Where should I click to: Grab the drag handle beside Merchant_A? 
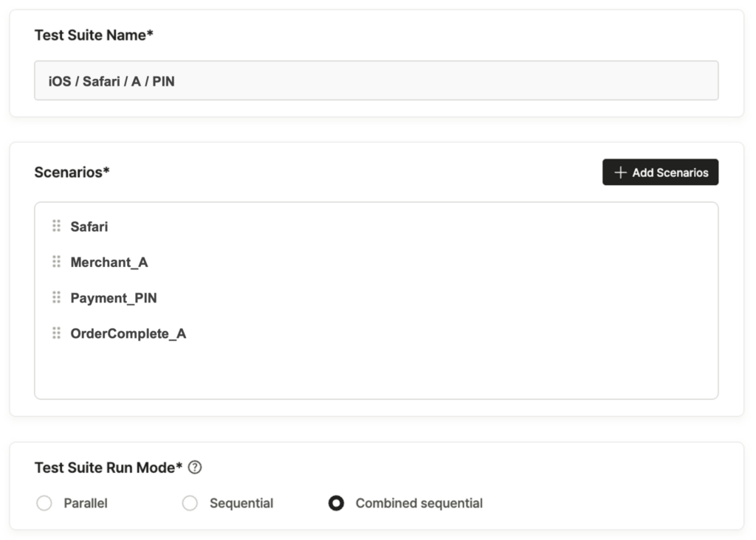point(56,262)
